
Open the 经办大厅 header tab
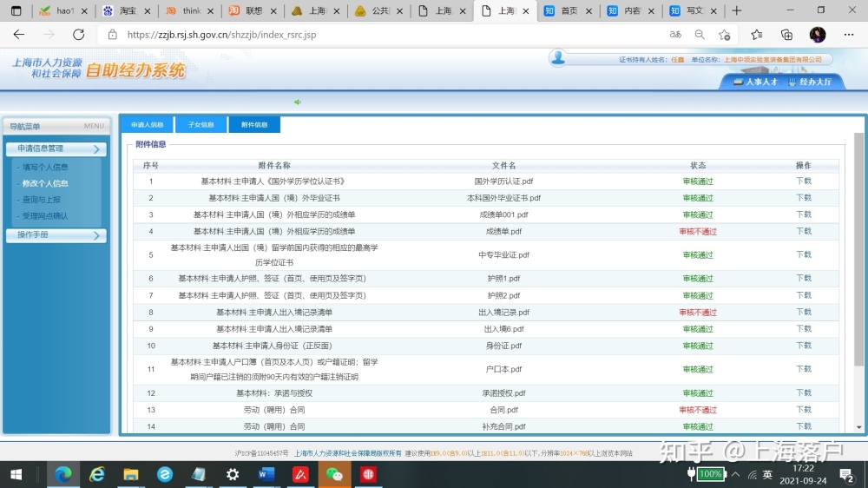click(810, 82)
